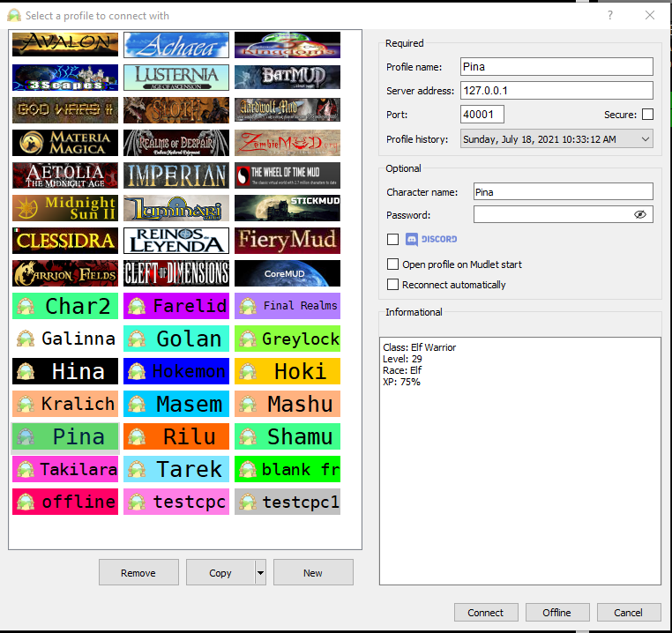Choose the ZombieMUD profile banner
This screenshot has height=633, width=672.
[x=287, y=143]
